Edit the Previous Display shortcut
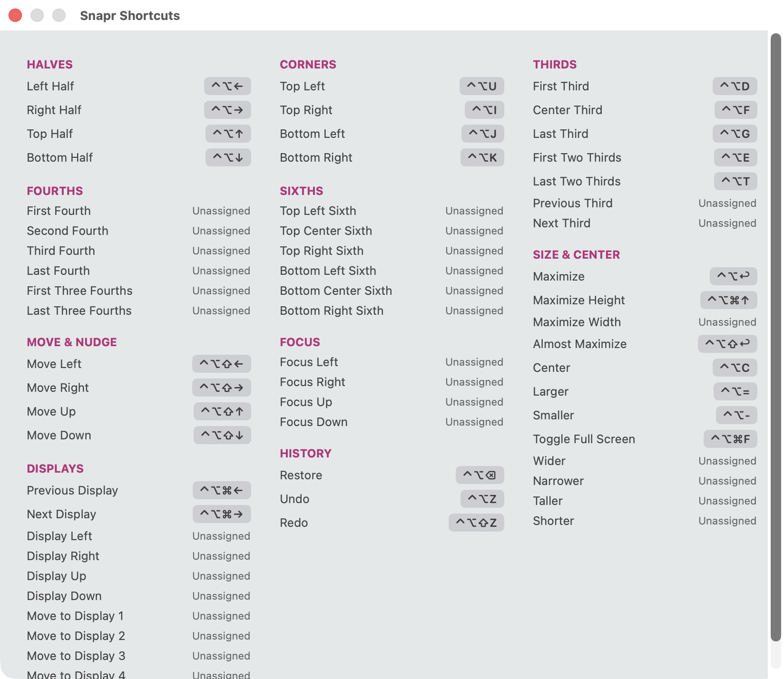This screenshot has height=679, width=784. (x=222, y=490)
